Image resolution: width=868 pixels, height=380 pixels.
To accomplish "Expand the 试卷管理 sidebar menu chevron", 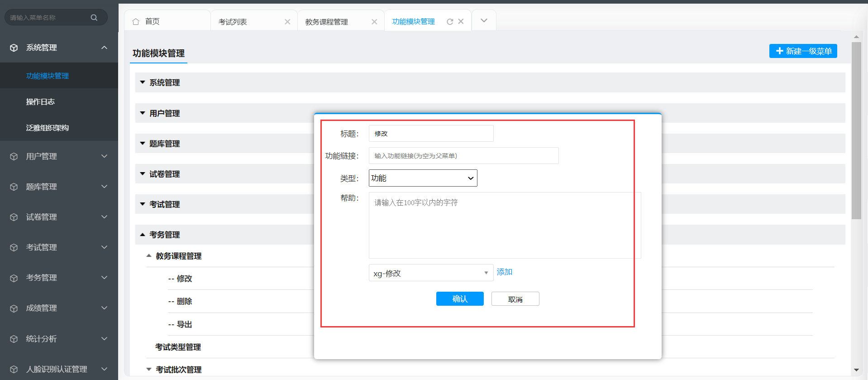I will pyautogui.click(x=105, y=217).
